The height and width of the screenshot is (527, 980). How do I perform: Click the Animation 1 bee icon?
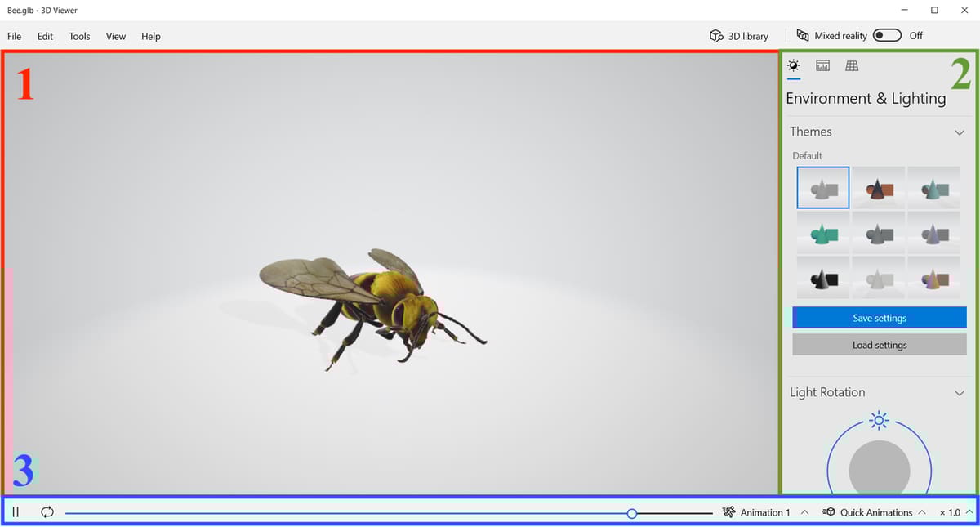[x=728, y=512]
